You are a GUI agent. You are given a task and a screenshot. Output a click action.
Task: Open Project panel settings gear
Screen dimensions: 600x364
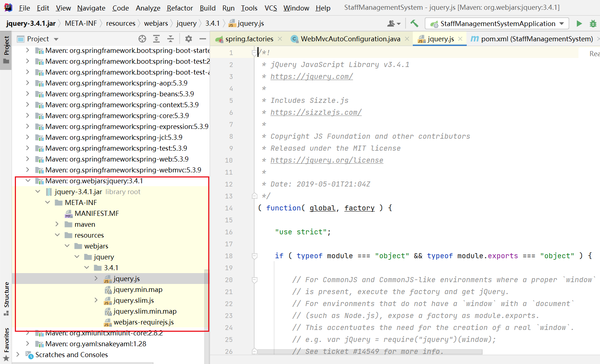point(188,39)
